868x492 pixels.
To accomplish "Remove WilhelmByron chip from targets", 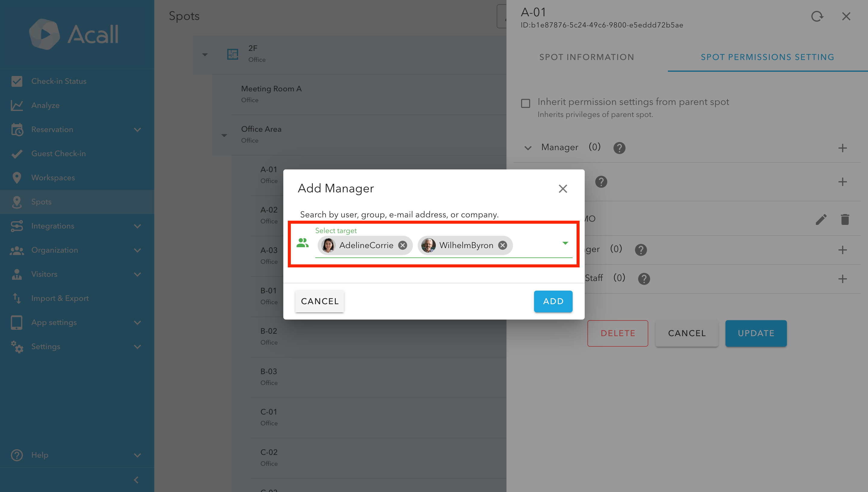I will tap(502, 245).
